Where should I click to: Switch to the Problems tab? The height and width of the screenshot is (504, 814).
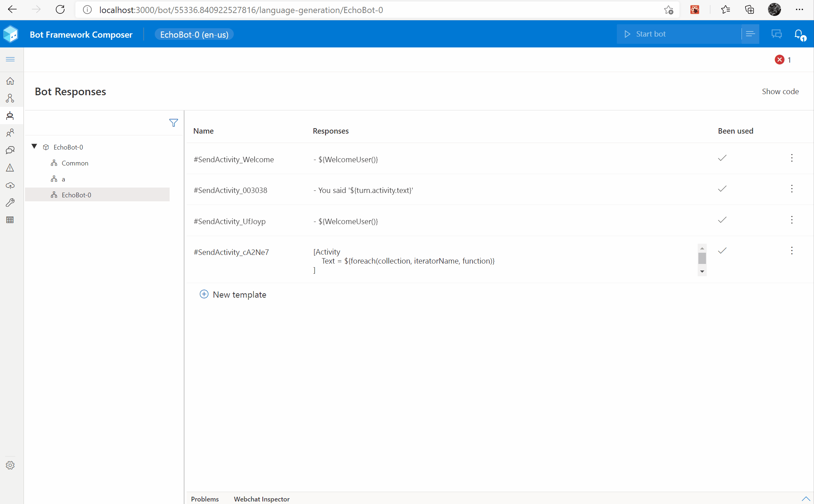pyautogui.click(x=205, y=499)
